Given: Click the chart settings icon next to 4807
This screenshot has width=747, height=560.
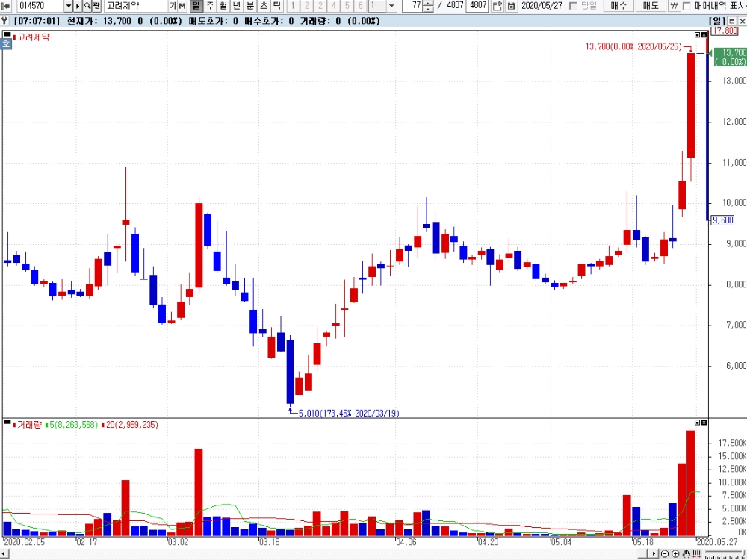Looking at the screenshot, I should pos(498,6).
